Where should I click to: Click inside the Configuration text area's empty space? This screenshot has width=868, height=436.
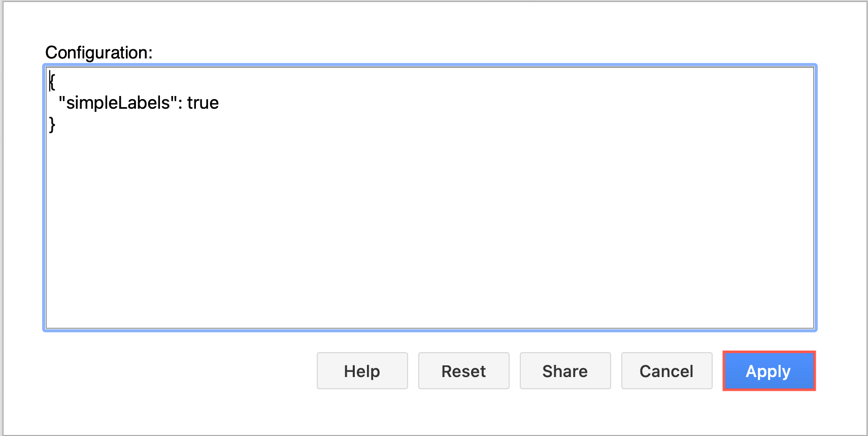coord(429,229)
